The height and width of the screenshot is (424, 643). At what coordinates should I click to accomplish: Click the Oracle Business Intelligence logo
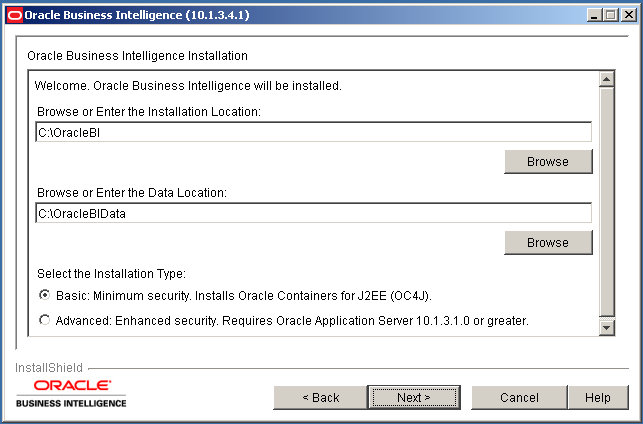point(71,392)
